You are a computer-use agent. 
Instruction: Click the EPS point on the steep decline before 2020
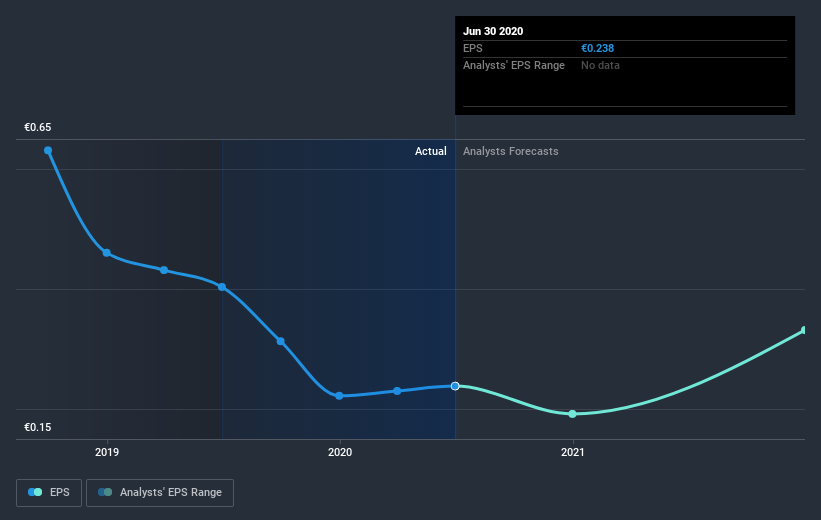click(281, 341)
